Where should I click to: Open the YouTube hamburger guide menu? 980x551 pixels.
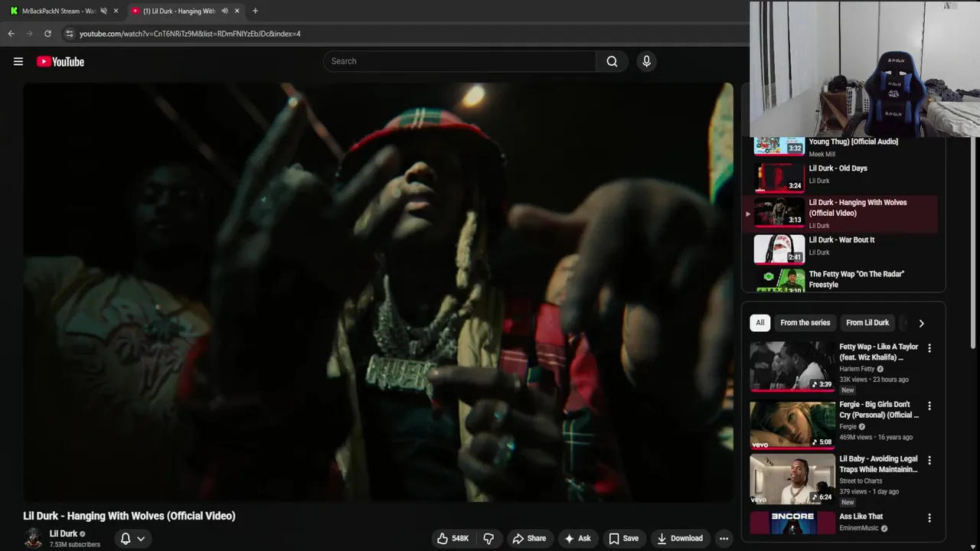coord(18,62)
